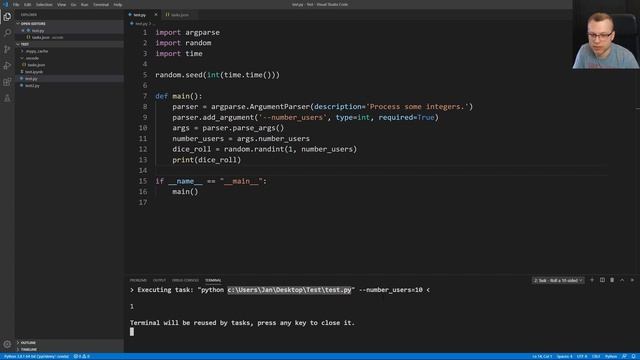
Task: Maximize the panel with up chevron
Action: click(622, 280)
